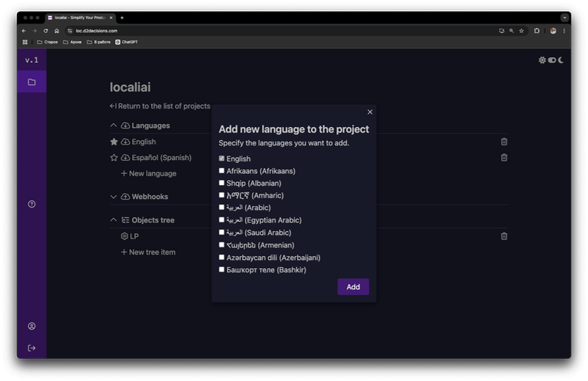
Task: Open the browser extensions puzzle icon
Action: [537, 31]
